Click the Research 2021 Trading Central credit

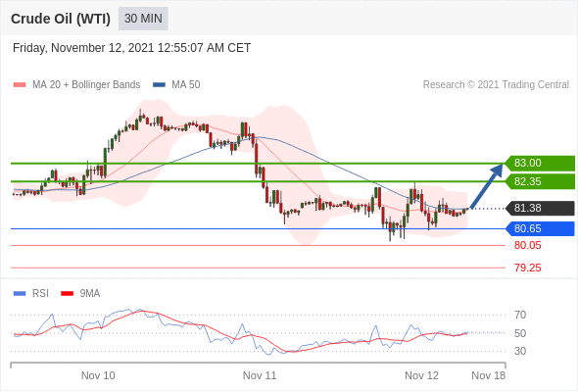[x=496, y=85]
